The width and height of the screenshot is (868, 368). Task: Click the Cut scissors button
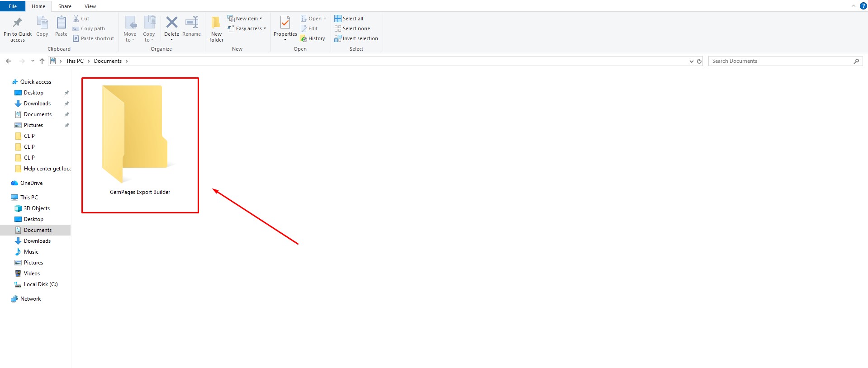coord(81,19)
